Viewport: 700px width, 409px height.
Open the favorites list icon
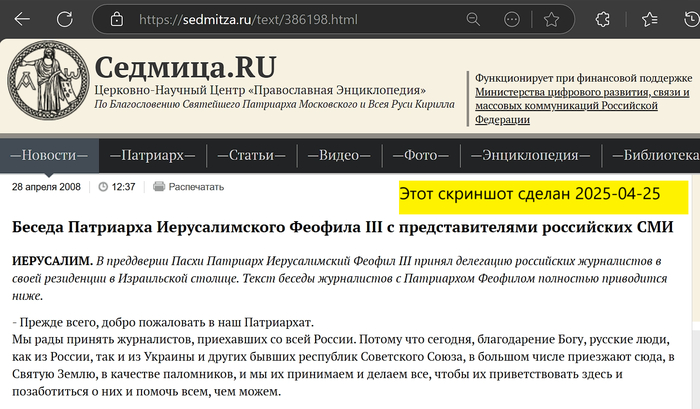click(x=651, y=19)
